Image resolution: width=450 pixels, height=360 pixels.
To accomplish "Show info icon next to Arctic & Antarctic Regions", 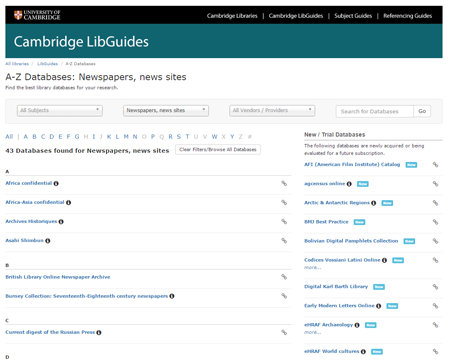I will pyautogui.click(x=374, y=203).
